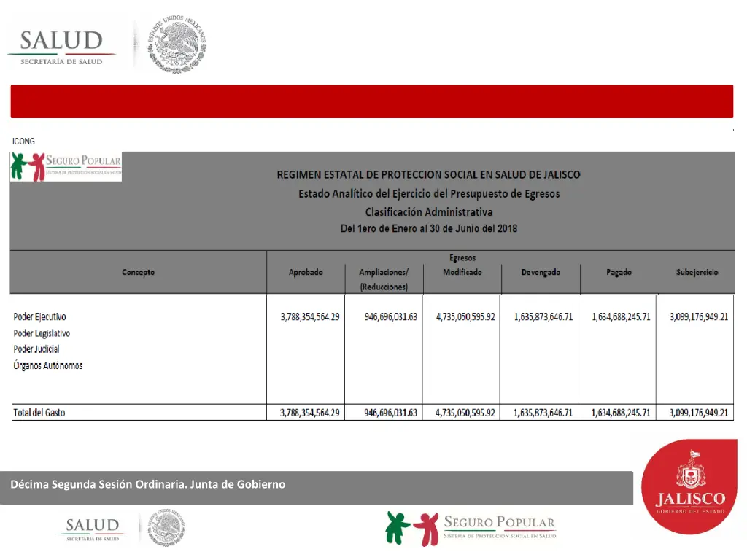Select the 'Total del Gasto' row label

click(x=39, y=413)
